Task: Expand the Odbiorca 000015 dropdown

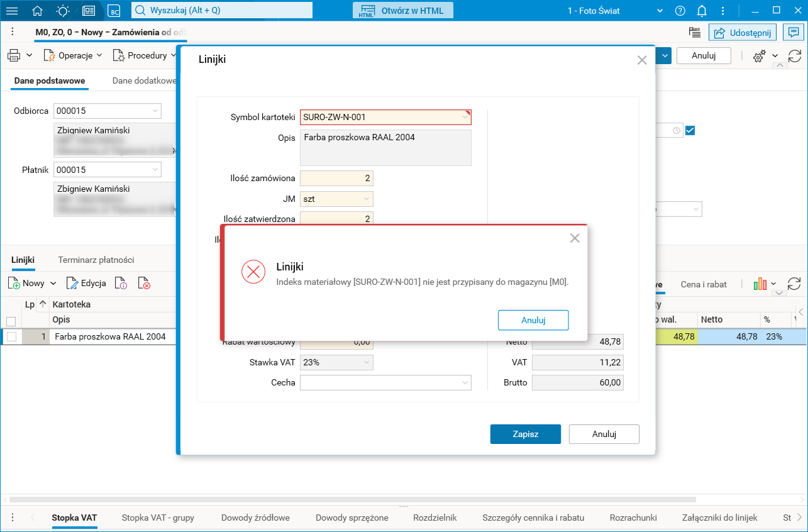Action: click(x=155, y=111)
